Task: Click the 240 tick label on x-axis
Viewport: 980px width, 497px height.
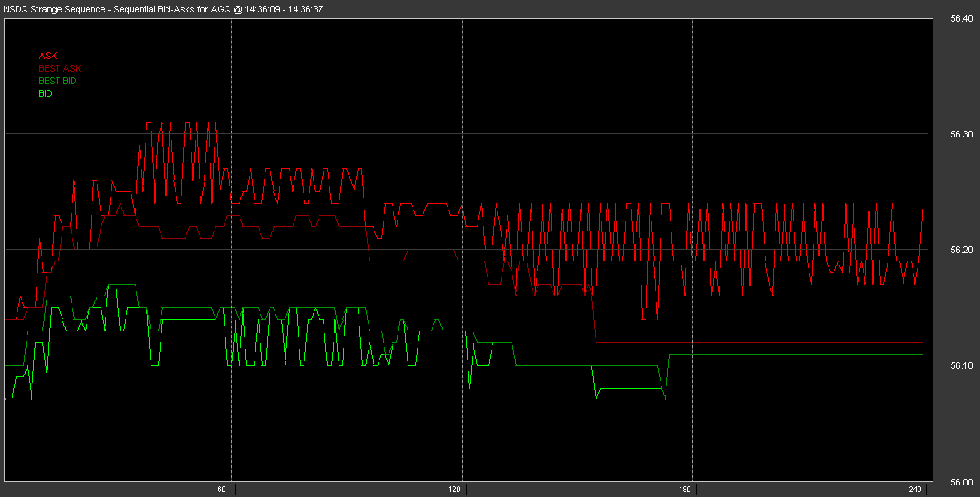Action: [916, 490]
